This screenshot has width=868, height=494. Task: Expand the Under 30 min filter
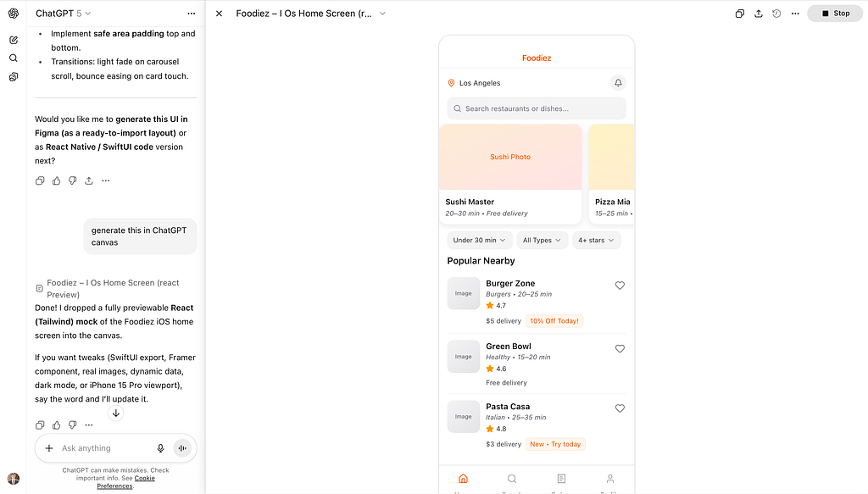[480, 241]
